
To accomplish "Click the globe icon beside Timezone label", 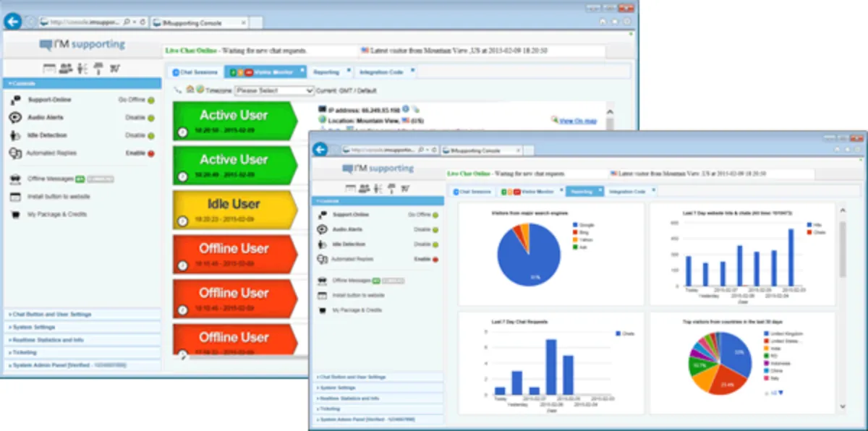I will (200, 90).
